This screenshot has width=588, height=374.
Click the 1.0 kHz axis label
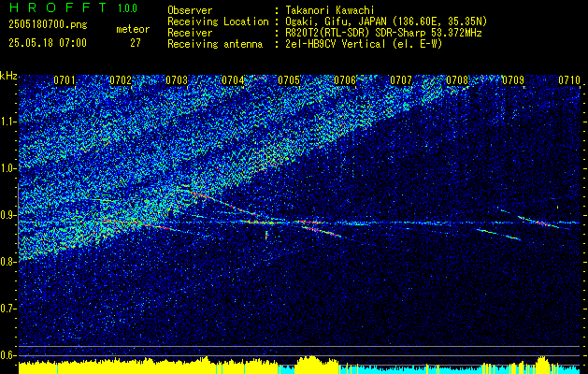tap(8, 169)
